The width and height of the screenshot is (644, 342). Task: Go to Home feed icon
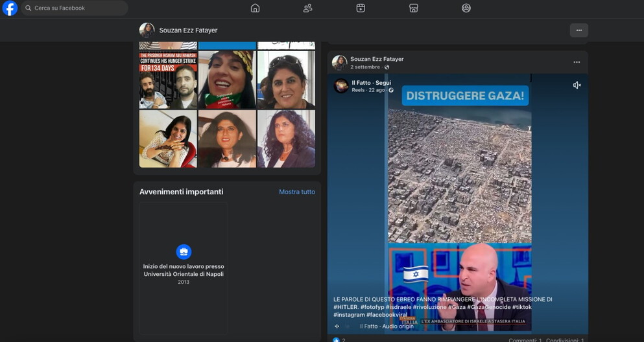coord(255,8)
